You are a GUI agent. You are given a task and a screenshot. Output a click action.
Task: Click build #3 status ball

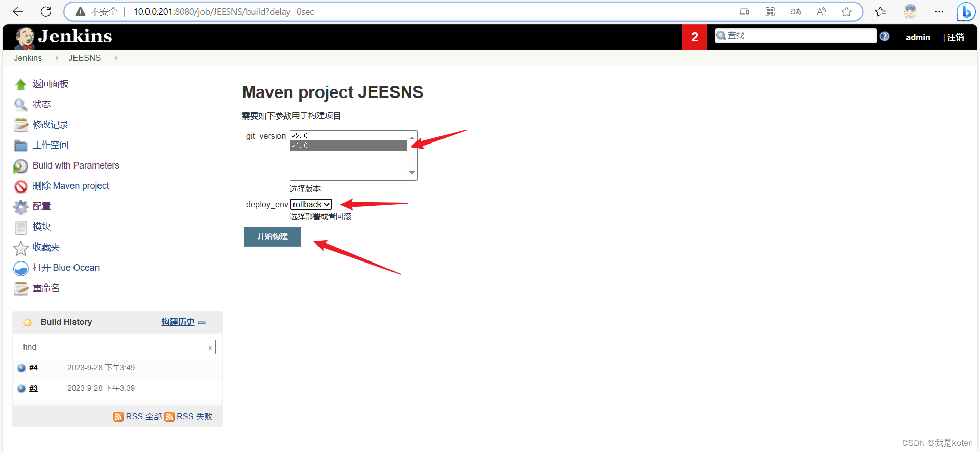tap(21, 388)
